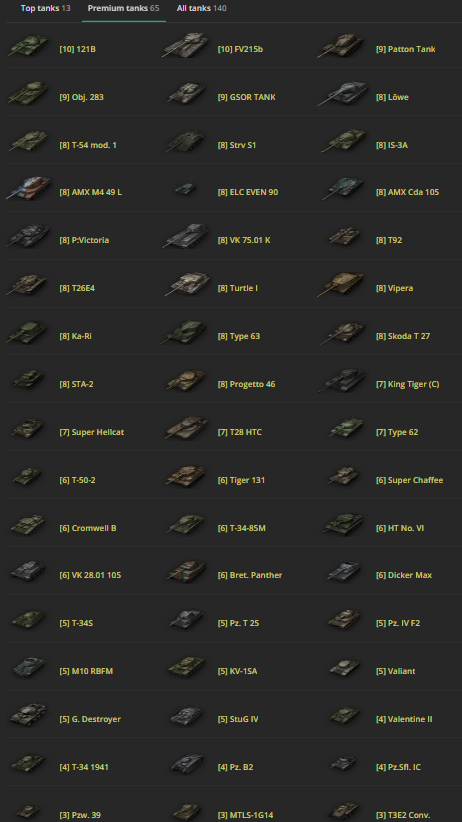Switch to the Top tanks tab

(46, 8)
